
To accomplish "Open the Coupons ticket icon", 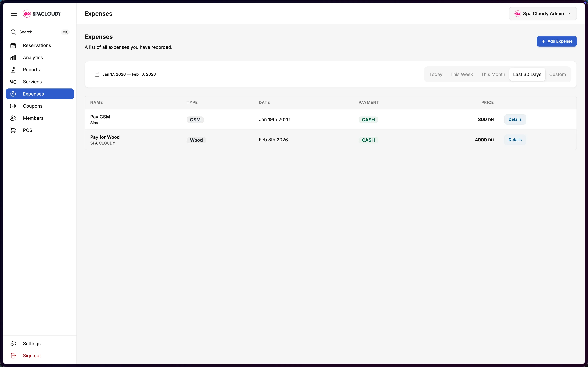I will click(x=13, y=106).
